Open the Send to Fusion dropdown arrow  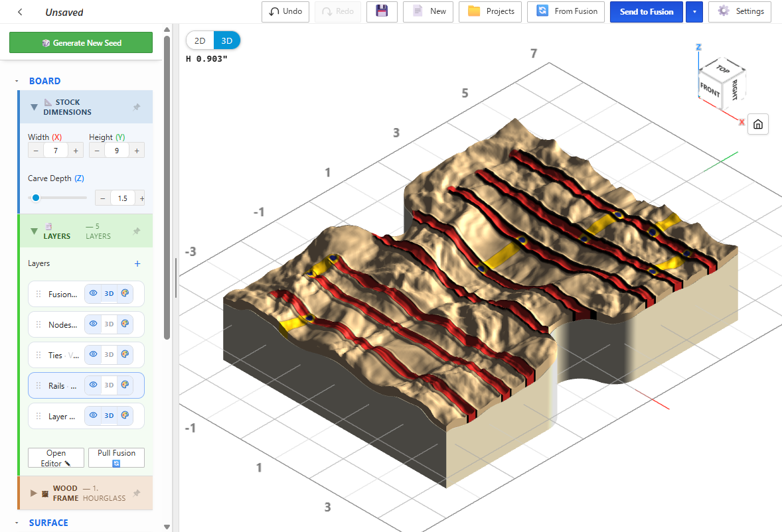(x=695, y=12)
